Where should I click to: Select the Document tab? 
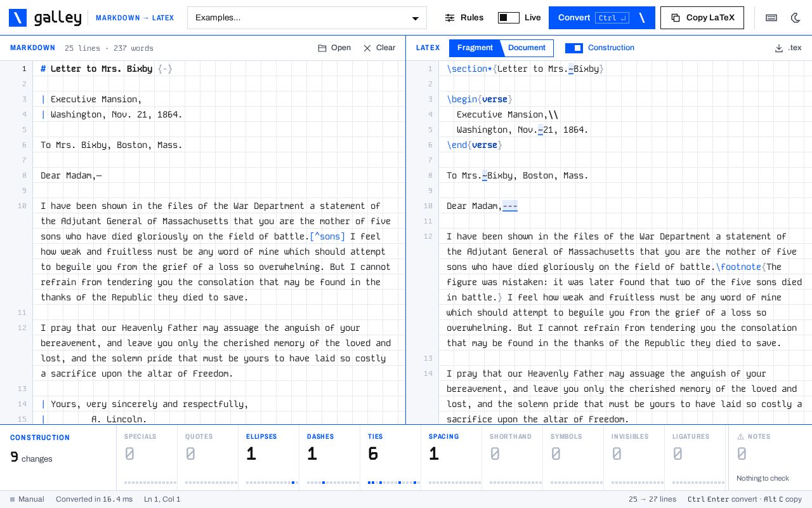click(x=527, y=48)
